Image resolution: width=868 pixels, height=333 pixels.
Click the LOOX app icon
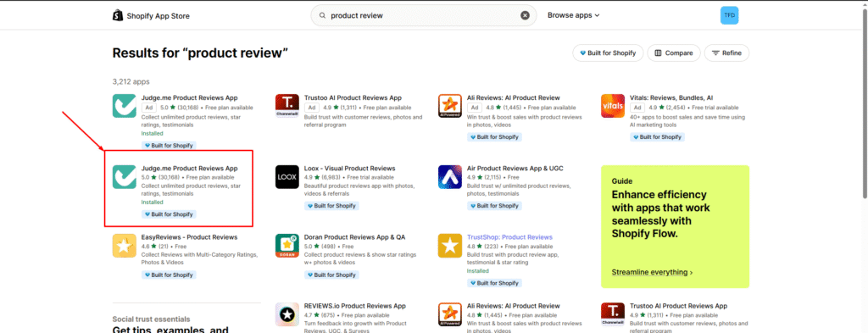[x=287, y=176]
